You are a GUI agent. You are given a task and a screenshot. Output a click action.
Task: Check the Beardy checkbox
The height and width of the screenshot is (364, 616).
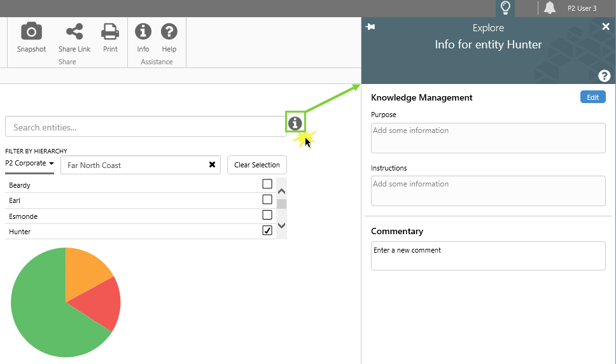click(267, 184)
